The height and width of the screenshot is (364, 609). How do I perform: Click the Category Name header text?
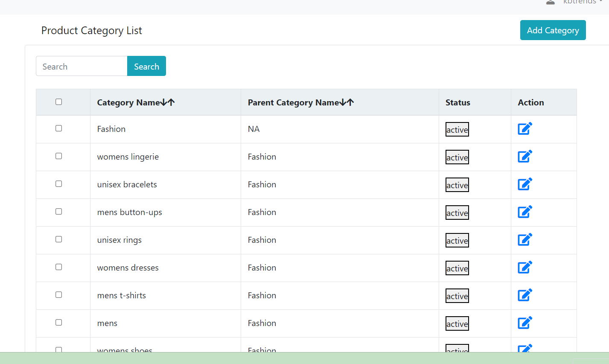[x=129, y=102]
